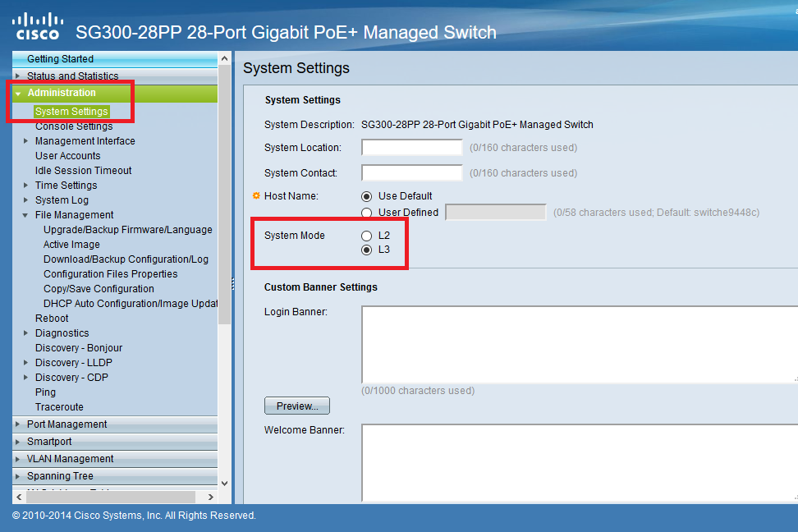This screenshot has width=798, height=532.
Task: Select System Settings in the tree
Action: pyautogui.click(x=71, y=112)
